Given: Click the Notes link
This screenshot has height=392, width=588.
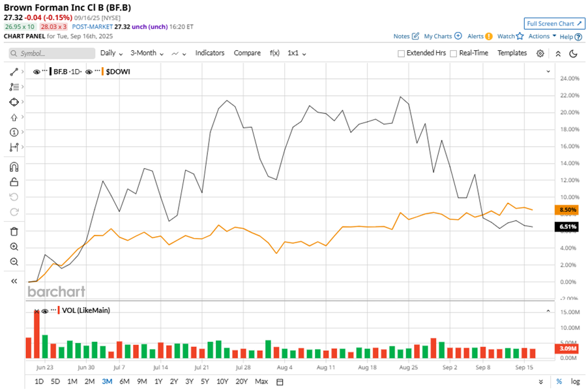Looking at the screenshot, I should [402, 37].
